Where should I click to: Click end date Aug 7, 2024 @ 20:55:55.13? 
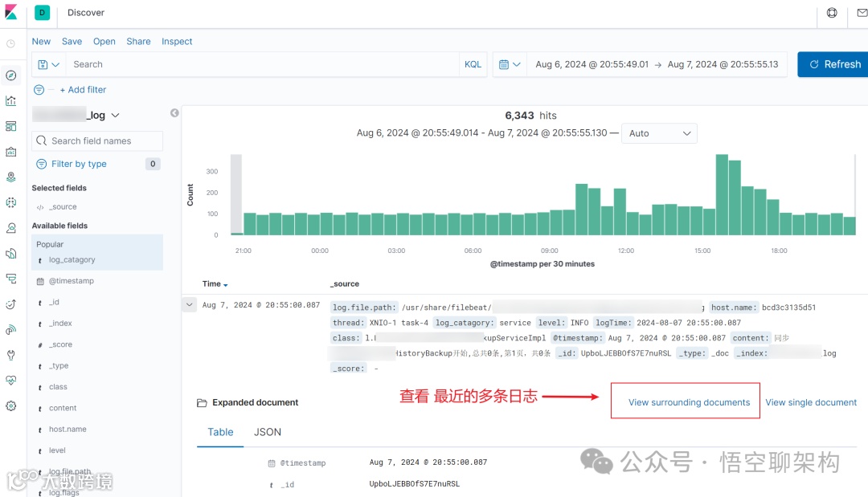pyautogui.click(x=723, y=64)
